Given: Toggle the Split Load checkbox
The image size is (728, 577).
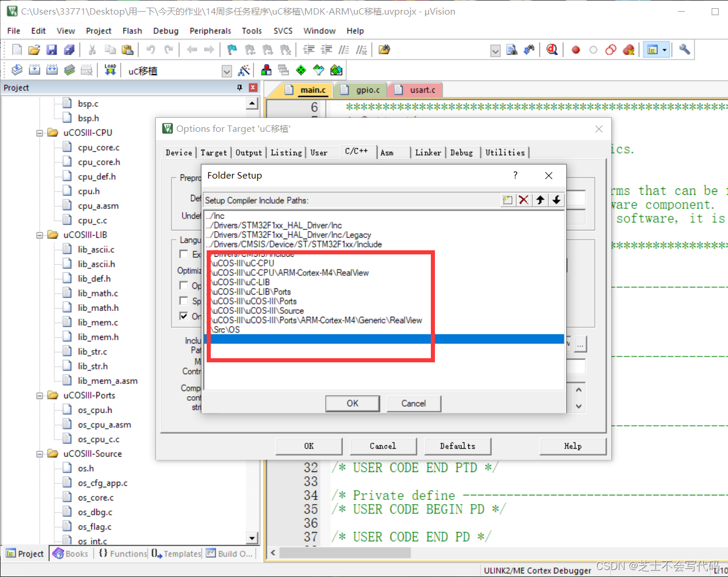Looking at the screenshot, I should [183, 300].
